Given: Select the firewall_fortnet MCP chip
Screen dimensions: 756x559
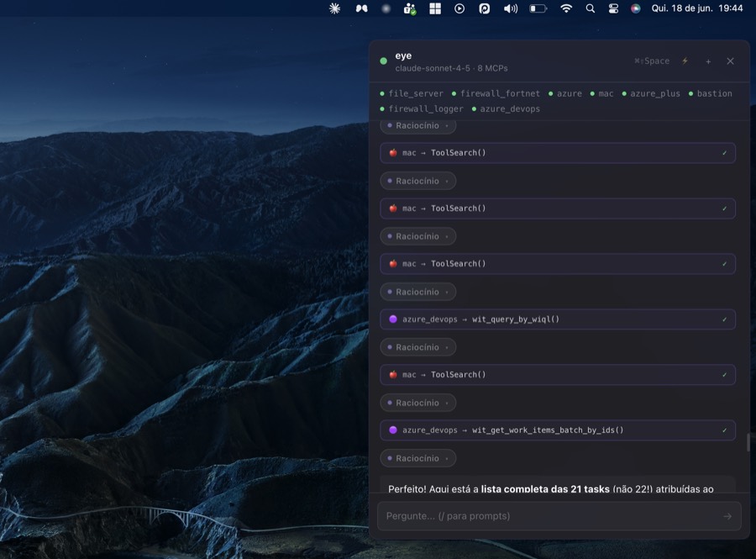Looking at the screenshot, I should tap(496, 93).
